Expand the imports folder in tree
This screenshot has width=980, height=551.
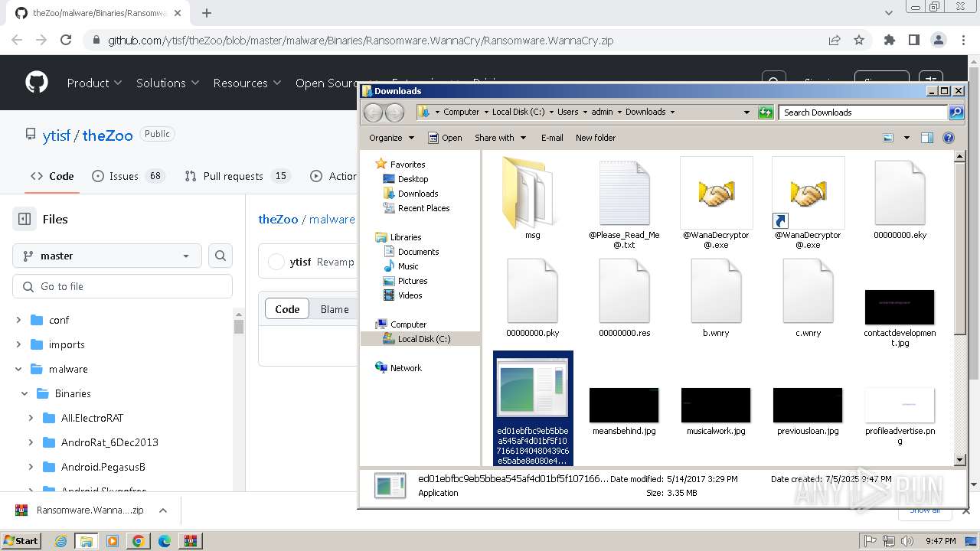(x=18, y=344)
